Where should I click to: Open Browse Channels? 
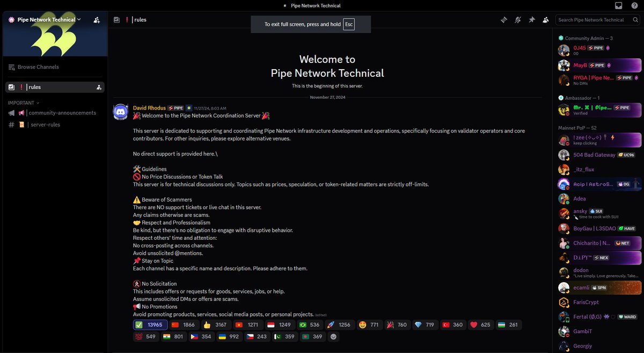tap(55, 67)
